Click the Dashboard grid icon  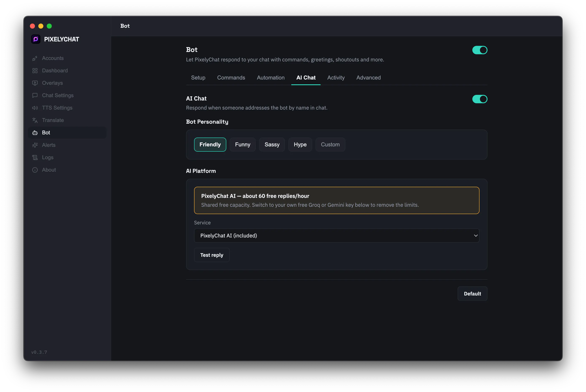[35, 71]
